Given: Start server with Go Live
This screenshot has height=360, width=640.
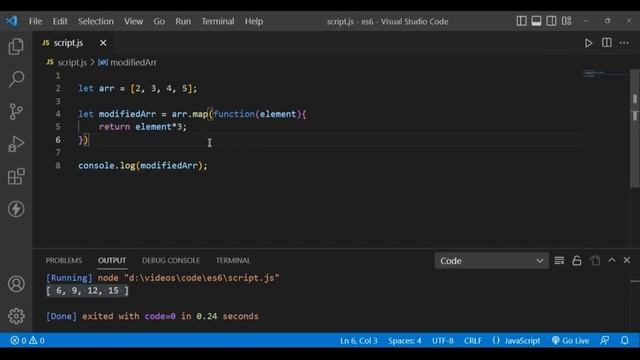Looking at the screenshot, I should click(x=570, y=340).
